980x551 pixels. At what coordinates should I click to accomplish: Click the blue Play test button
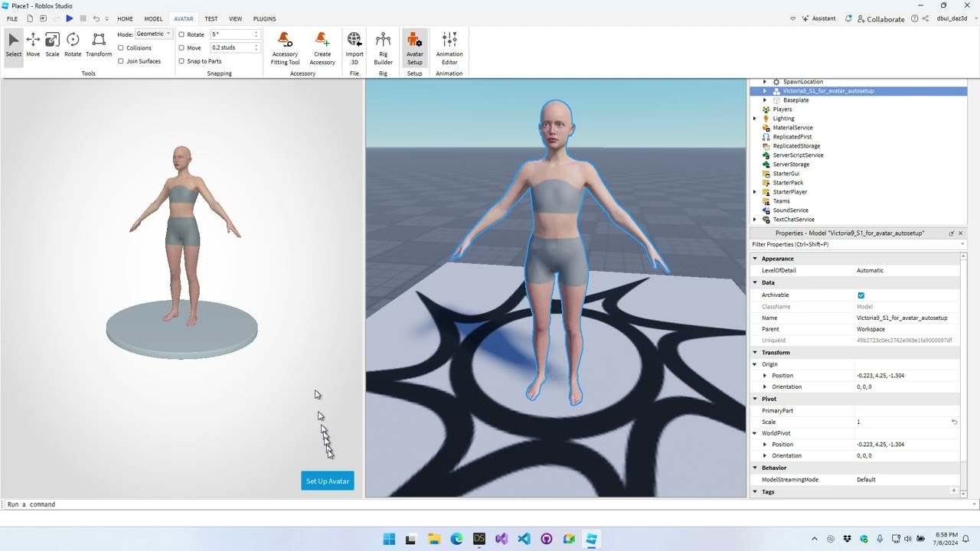(x=69, y=18)
